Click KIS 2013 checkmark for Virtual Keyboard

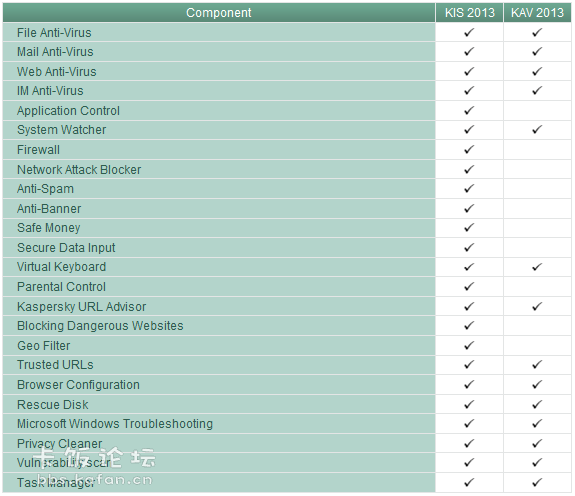tap(469, 267)
